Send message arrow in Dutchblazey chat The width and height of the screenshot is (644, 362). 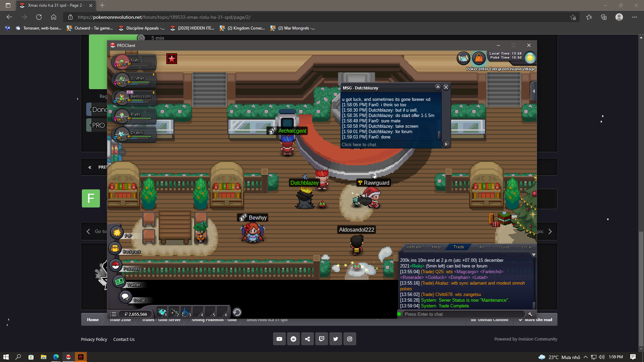coord(446,144)
